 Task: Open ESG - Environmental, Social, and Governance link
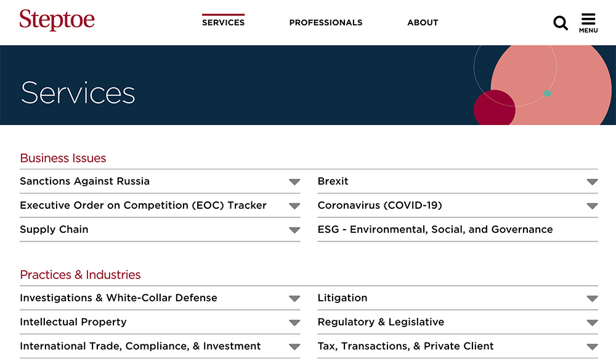coord(435,230)
